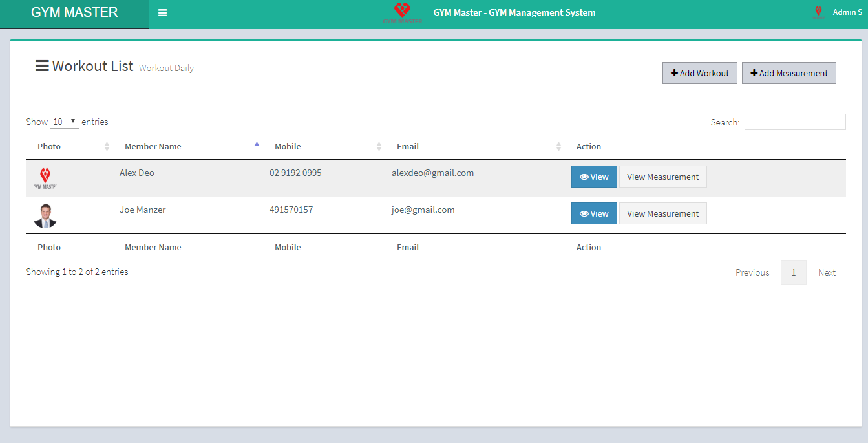
Task: Click inside the Search input field
Action: 794,122
